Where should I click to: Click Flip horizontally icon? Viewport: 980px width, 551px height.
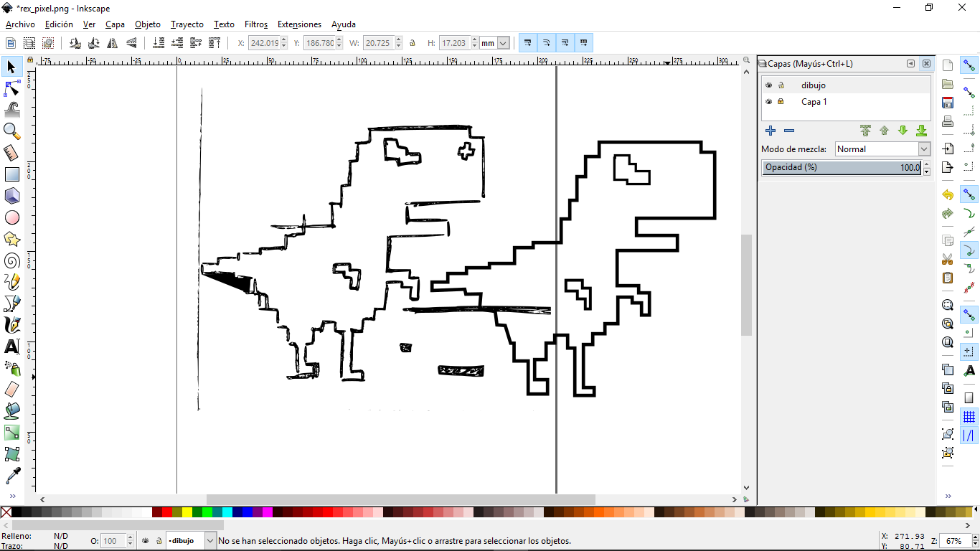click(112, 43)
